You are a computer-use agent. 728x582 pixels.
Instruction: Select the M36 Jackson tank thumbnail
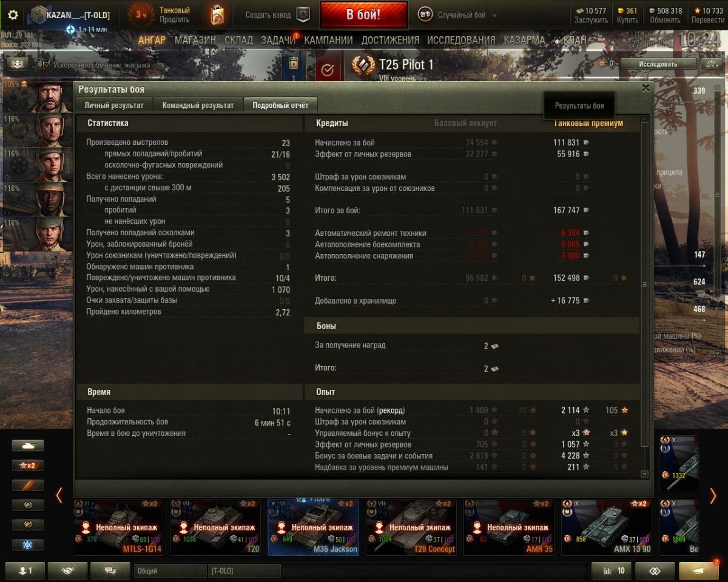(x=313, y=527)
